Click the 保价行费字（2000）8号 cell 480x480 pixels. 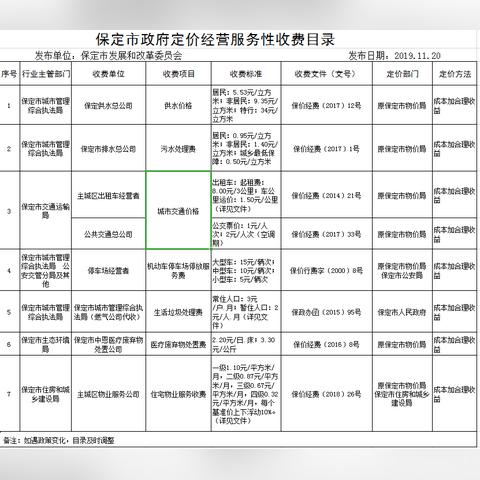(326, 270)
